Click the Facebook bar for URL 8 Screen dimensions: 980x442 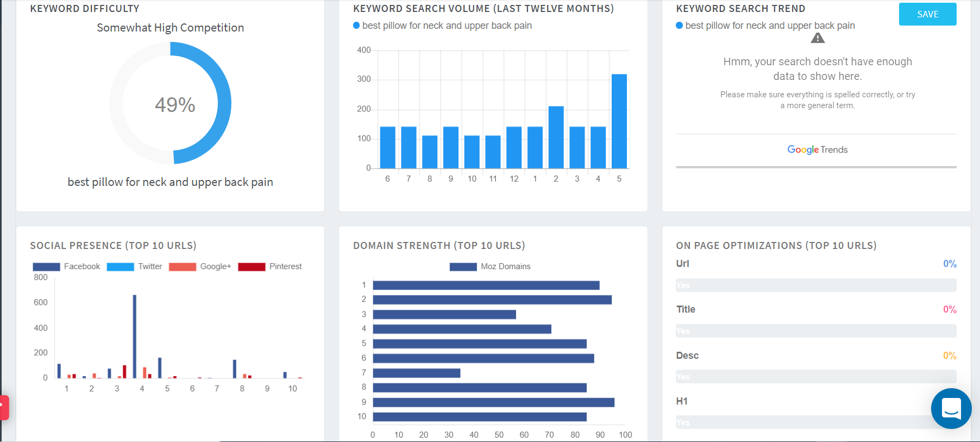[235, 369]
